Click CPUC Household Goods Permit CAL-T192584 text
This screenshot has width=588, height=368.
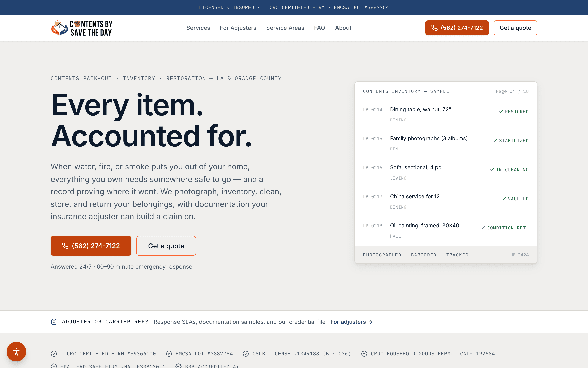pos(433,354)
